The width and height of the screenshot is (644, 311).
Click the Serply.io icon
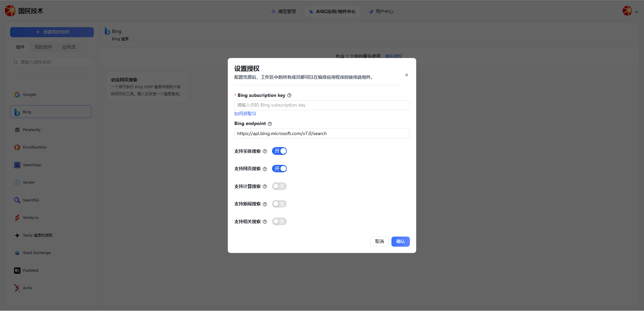click(x=17, y=218)
